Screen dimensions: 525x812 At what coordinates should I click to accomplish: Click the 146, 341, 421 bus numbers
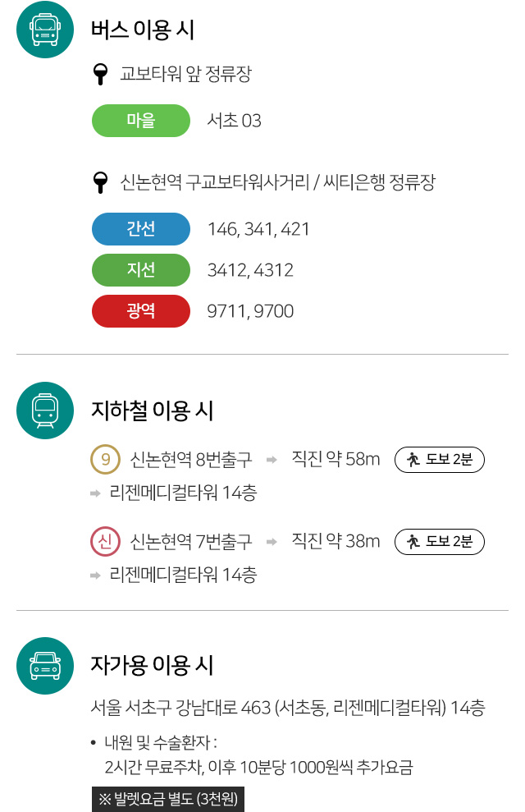point(259,229)
